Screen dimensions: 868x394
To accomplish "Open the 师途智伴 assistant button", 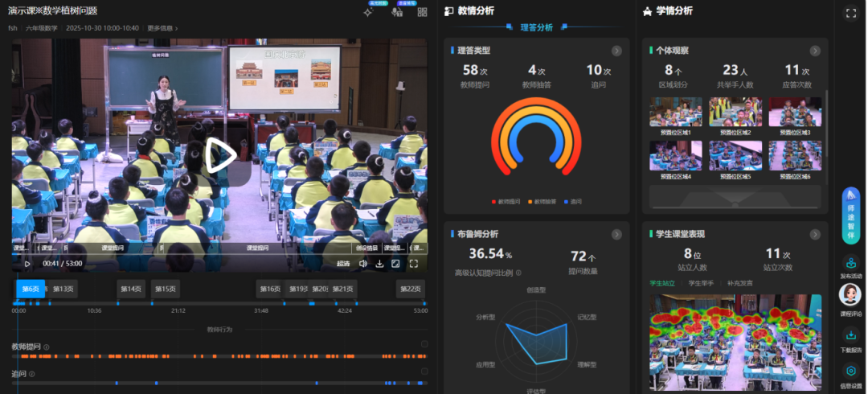I will [851, 215].
